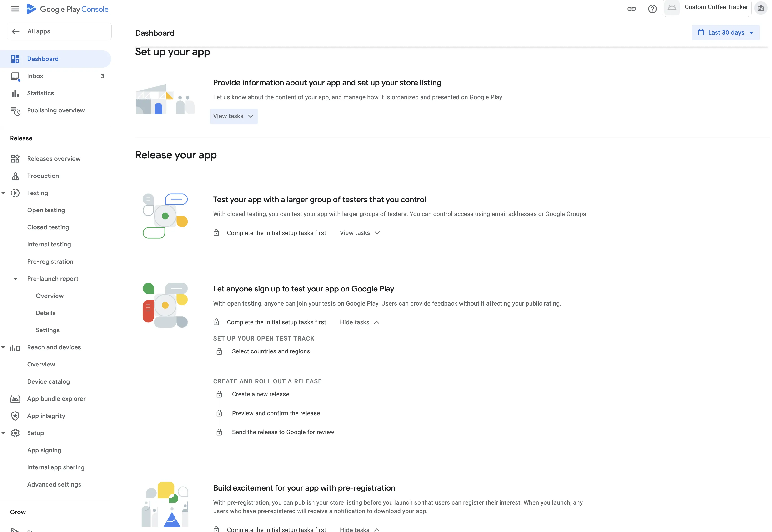Click the App integrity shield icon
Screen dimensions: 772x532
[x=15, y=416]
